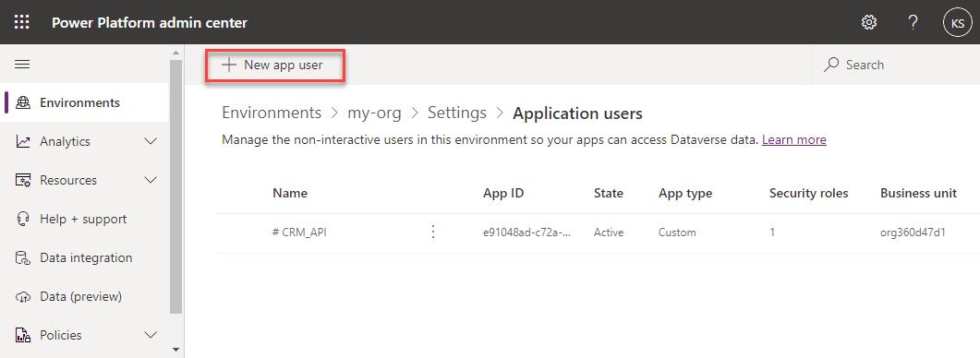
Task: Sort by the Name column header
Action: (290, 194)
